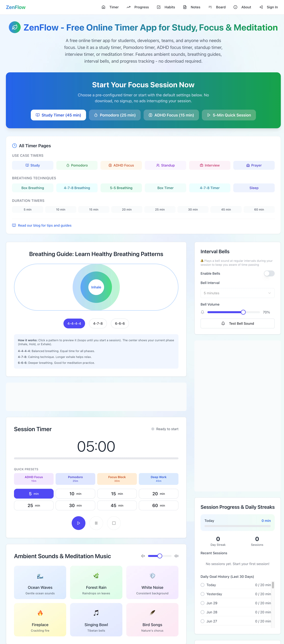Adjust the ambient sound volume slider
Screen dimensions: 284x644
[x=160, y=556]
